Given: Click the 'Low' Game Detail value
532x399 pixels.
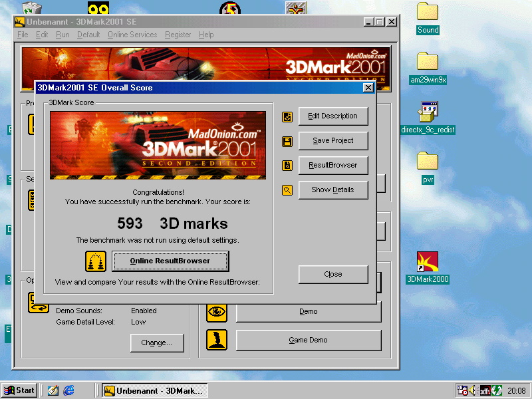Looking at the screenshot, I should pyautogui.click(x=138, y=322).
